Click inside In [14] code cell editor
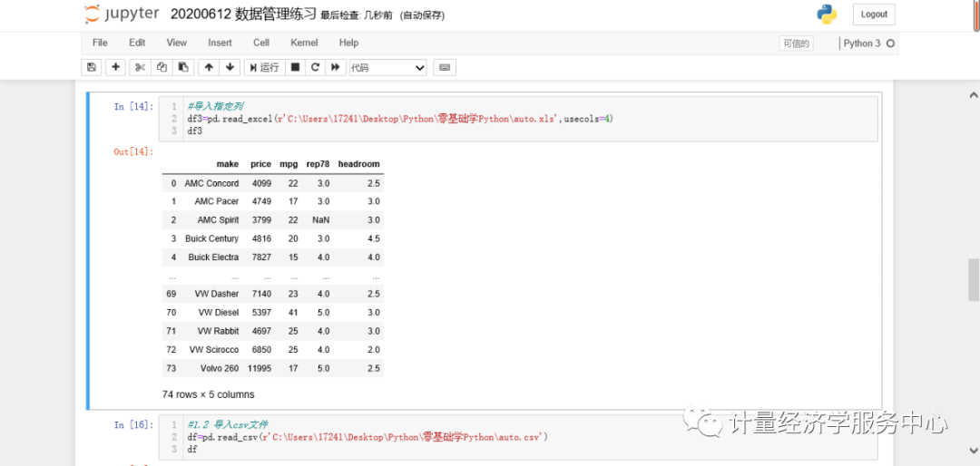The image size is (980, 466). point(519,119)
